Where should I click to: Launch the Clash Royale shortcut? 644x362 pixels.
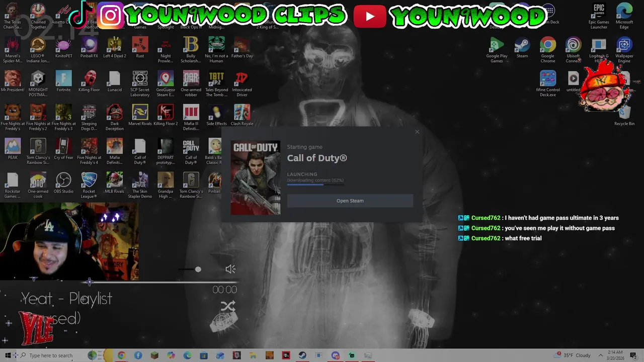pos(242,115)
